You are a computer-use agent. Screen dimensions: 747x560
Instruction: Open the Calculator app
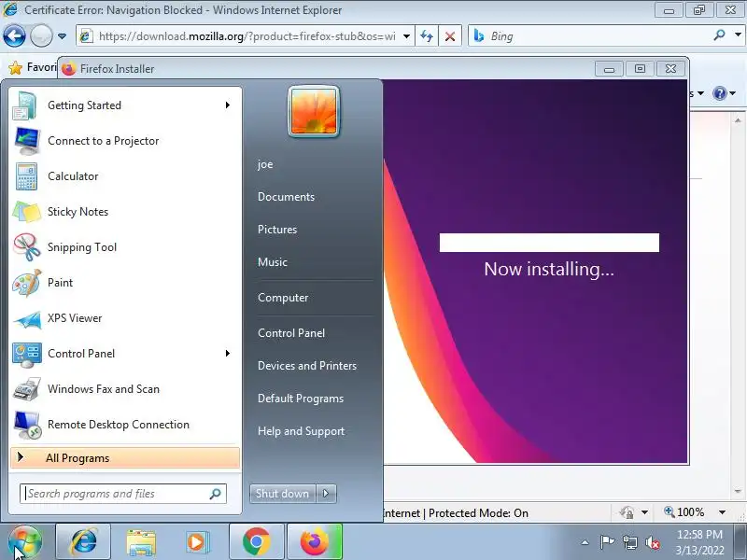(125, 176)
